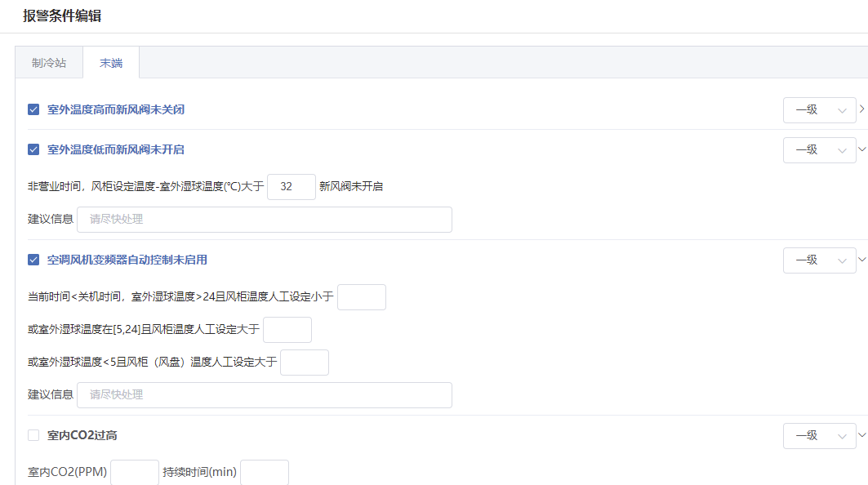Uncheck 空调风机变频器自动控制未启用 checkbox
868x485 pixels.
point(33,260)
